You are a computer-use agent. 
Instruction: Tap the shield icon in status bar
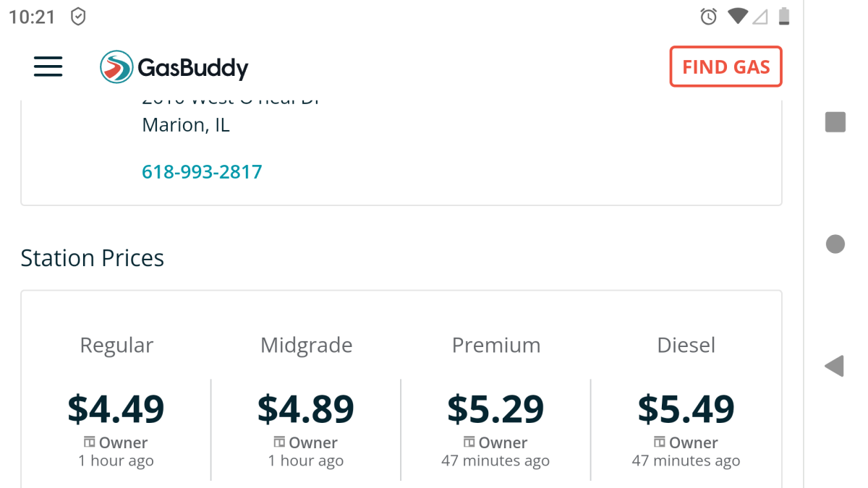78,17
